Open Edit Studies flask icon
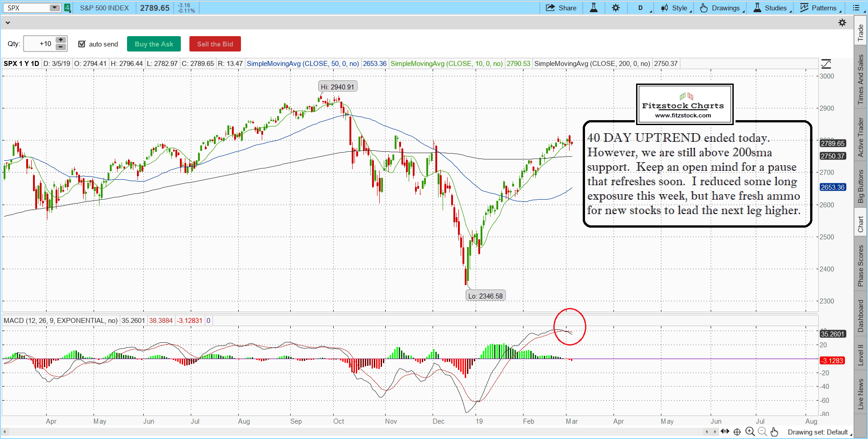This screenshot has width=868, height=439. [594, 8]
